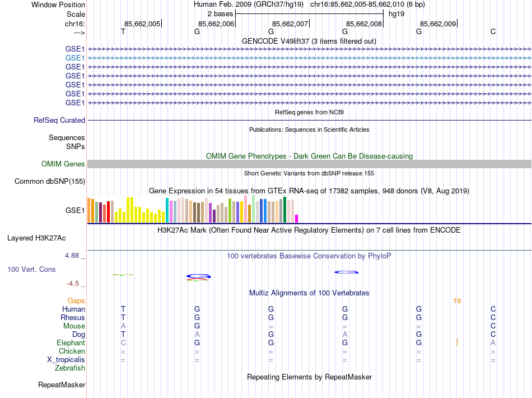
Task: Open the 100 Vert. Cons track label
Action: pos(31,269)
